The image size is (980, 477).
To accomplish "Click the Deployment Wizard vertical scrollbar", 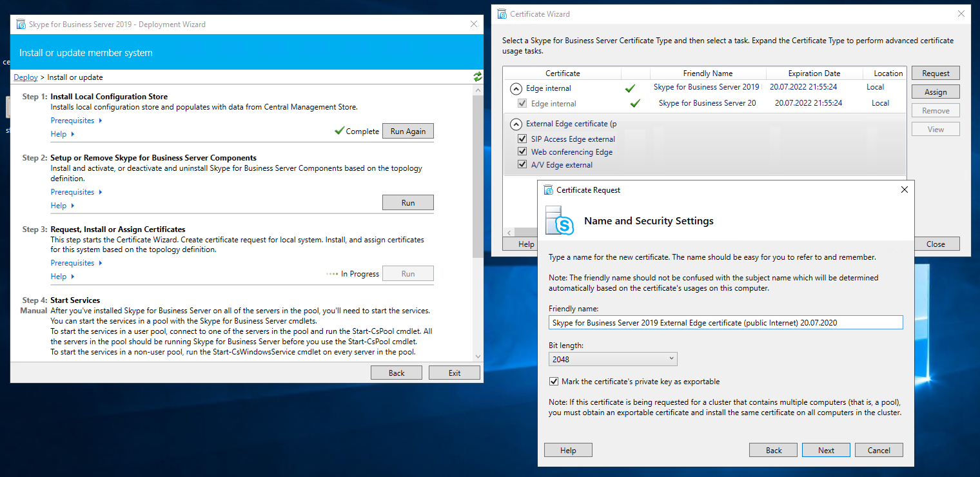I will point(477,193).
